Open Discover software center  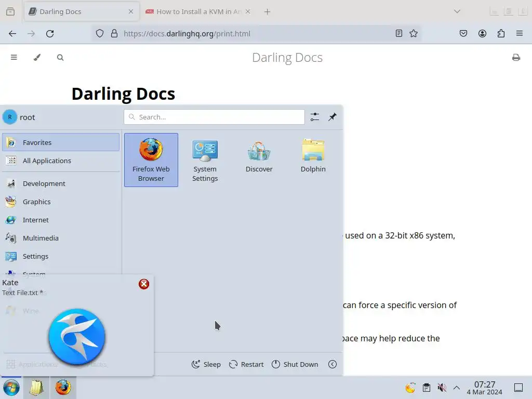coord(259,160)
